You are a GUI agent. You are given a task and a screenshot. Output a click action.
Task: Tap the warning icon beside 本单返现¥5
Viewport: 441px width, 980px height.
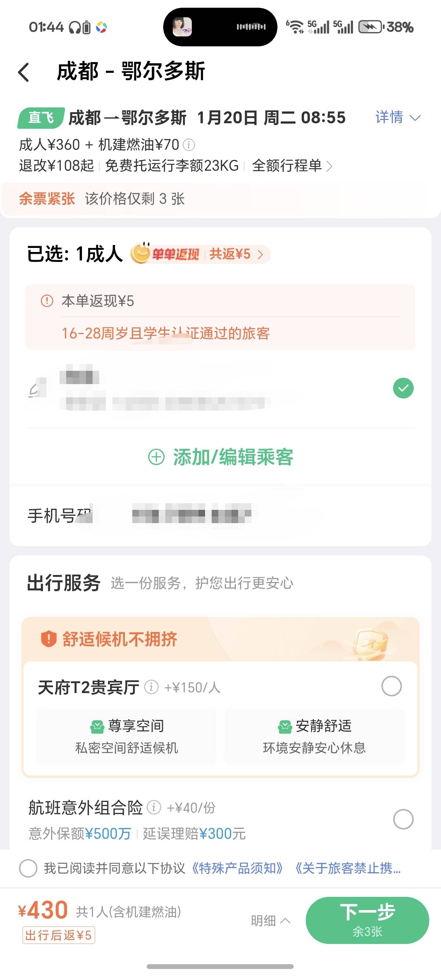[x=47, y=301]
